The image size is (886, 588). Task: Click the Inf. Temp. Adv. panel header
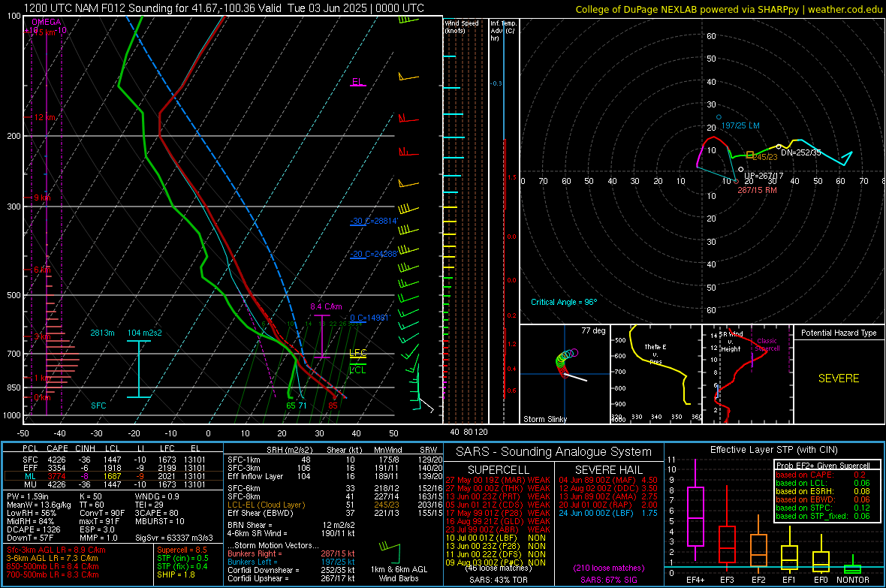tap(502, 31)
